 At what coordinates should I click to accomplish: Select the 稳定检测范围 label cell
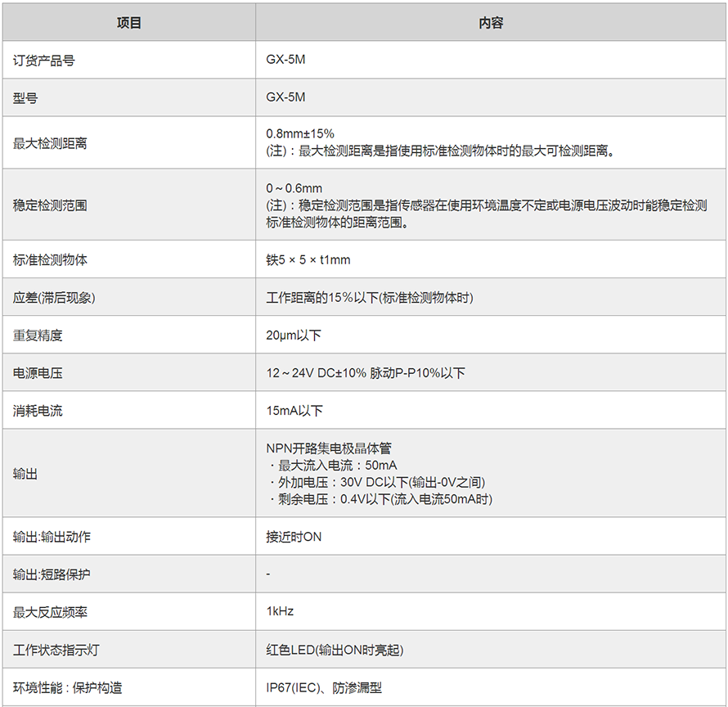coord(50,205)
